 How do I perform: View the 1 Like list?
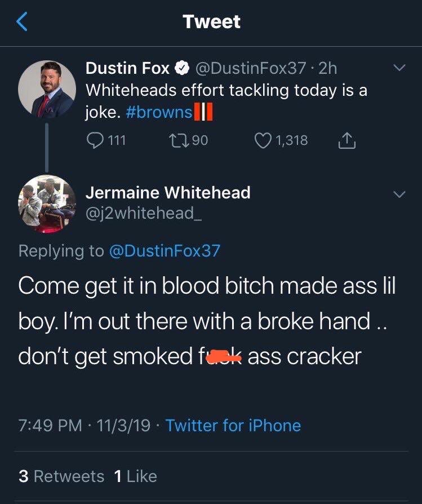[135, 476]
